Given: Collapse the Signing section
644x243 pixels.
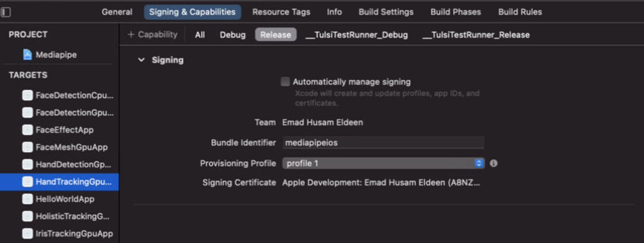Looking at the screenshot, I should 142,60.
